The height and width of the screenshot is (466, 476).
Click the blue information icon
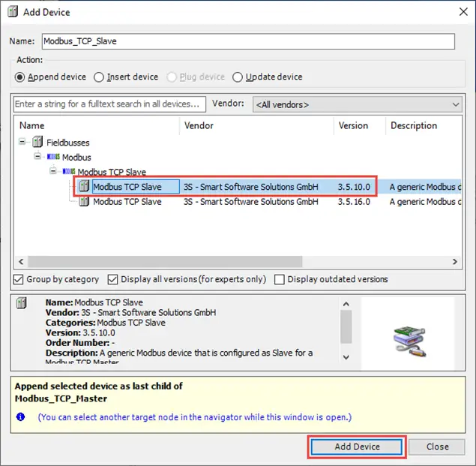tap(21, 416)
